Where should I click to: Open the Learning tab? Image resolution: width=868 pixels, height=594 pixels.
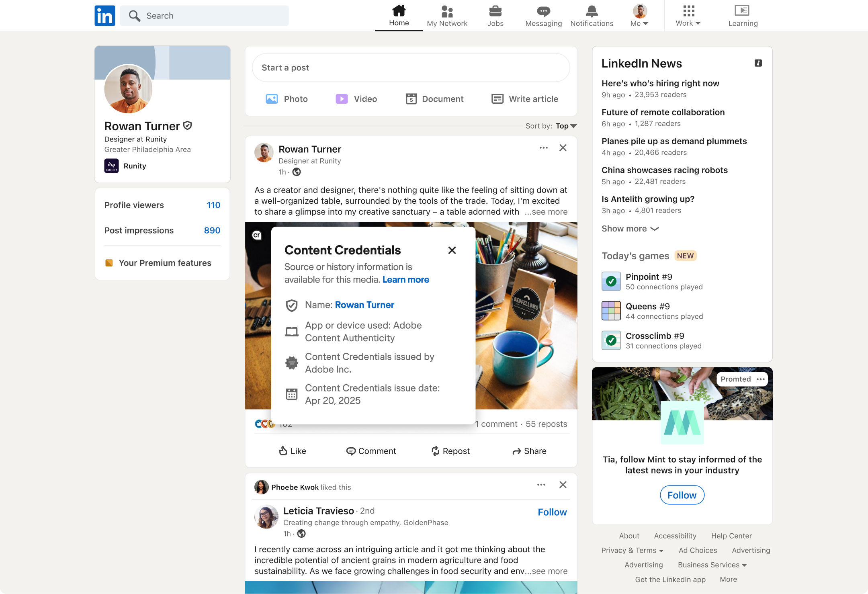pos(743,16)
